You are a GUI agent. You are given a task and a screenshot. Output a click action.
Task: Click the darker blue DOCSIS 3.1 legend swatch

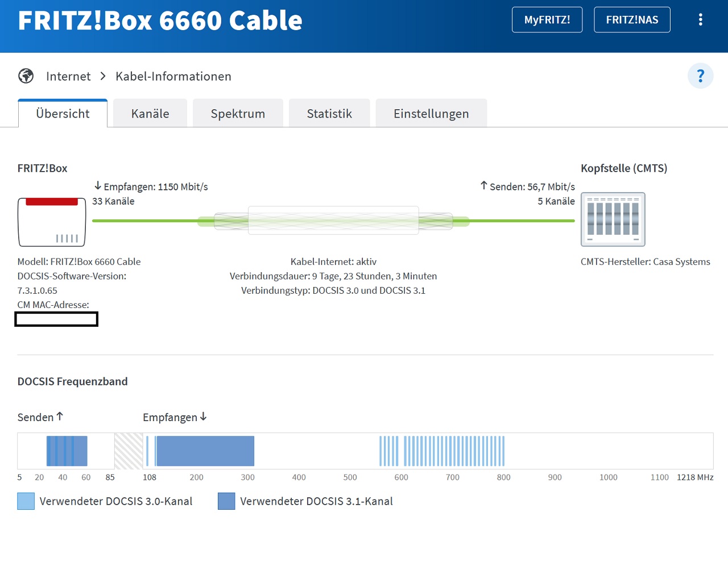click(226, 501)
